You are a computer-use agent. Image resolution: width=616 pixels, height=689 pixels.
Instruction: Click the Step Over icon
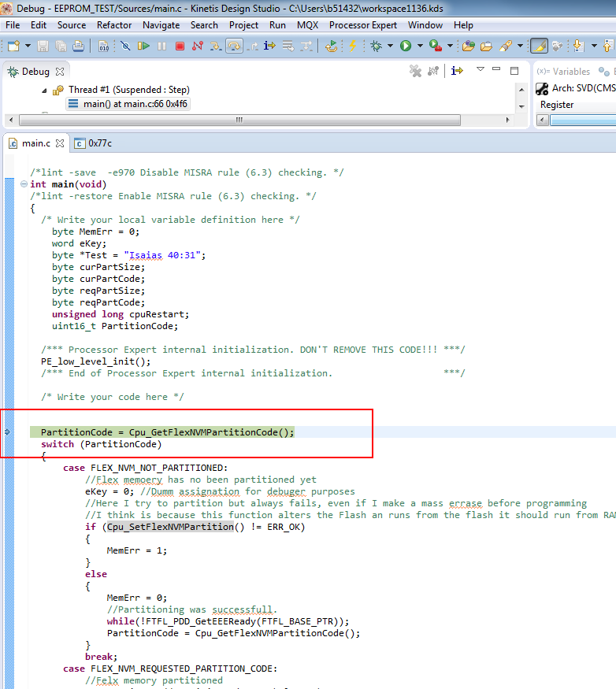point(234,46)
